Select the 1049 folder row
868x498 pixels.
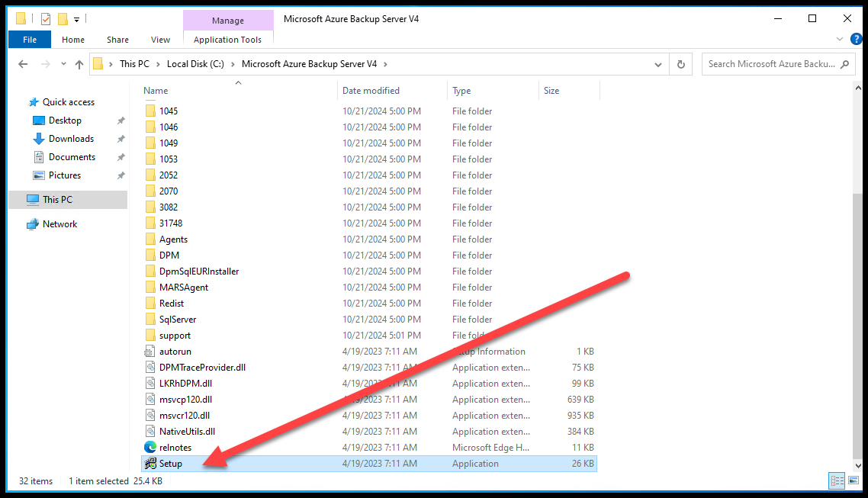tap(370, 143)
